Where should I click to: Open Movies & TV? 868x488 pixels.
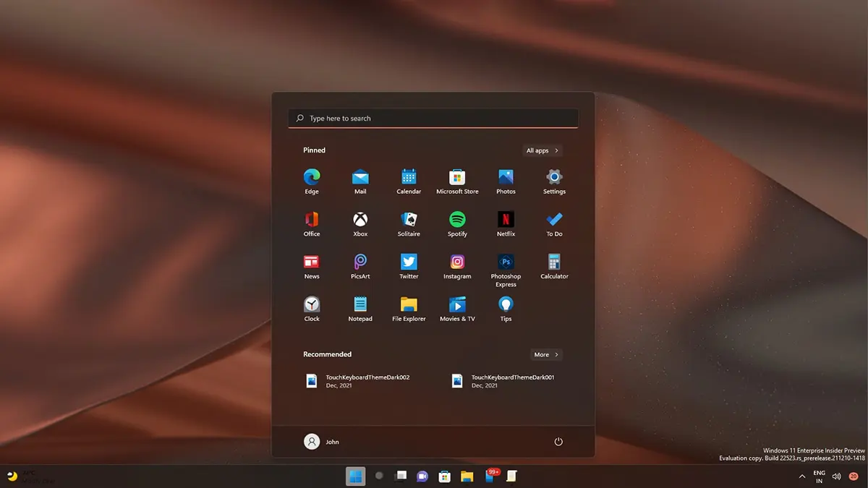(457, 309)
